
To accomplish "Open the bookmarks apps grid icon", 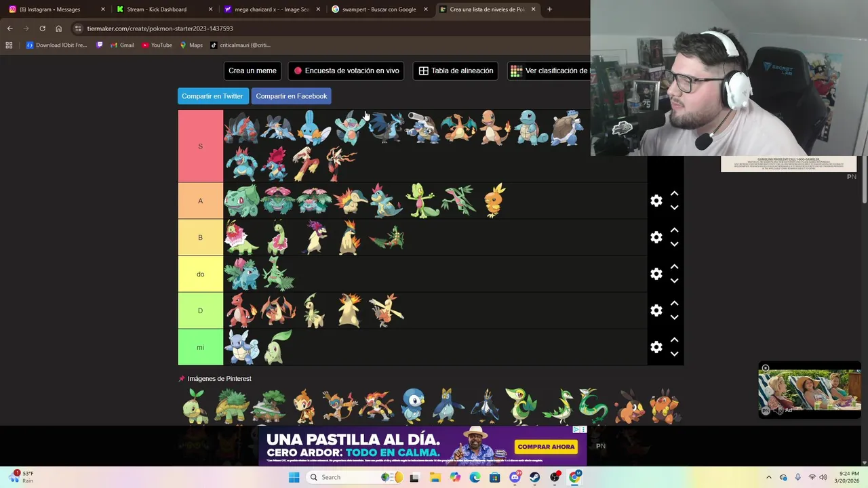I will 9,45.
